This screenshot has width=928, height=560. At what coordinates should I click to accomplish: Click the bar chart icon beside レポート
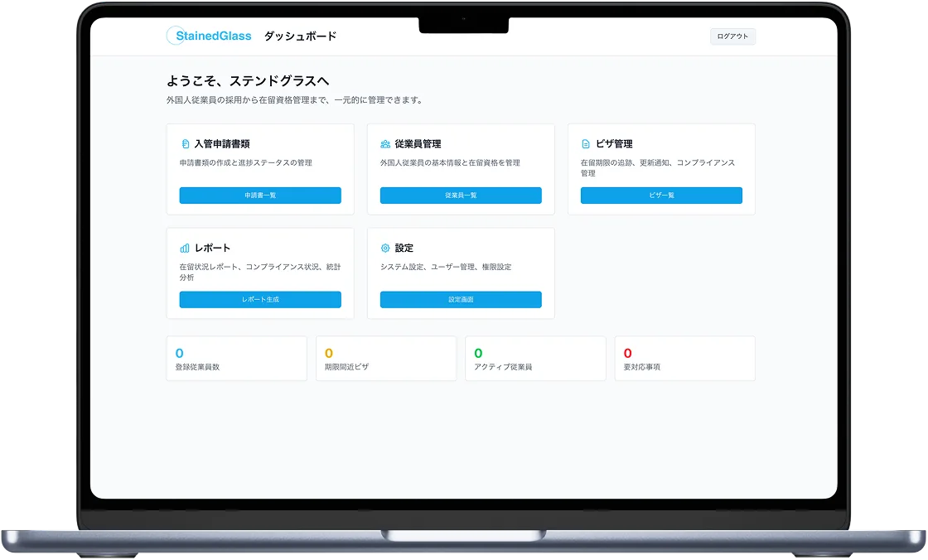point(185,249)
